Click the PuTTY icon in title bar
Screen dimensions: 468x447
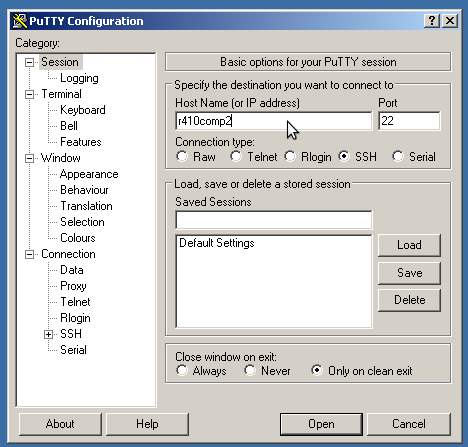[20, 21]
